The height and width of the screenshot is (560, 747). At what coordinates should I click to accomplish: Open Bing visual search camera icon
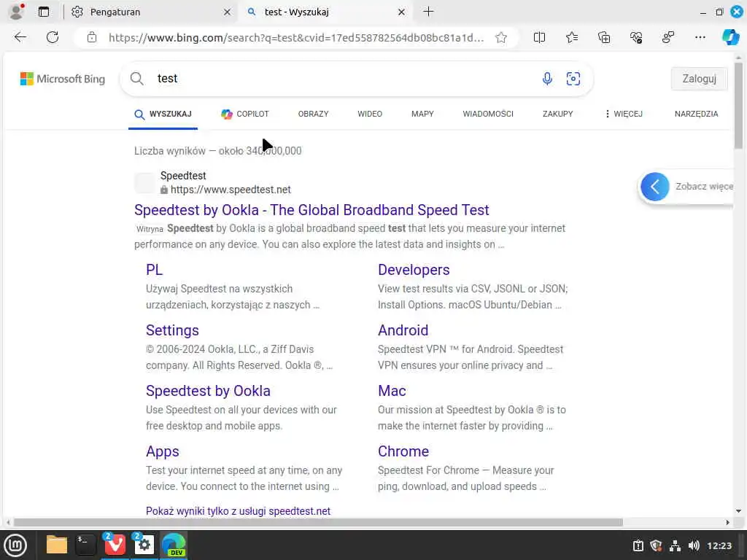573,79
